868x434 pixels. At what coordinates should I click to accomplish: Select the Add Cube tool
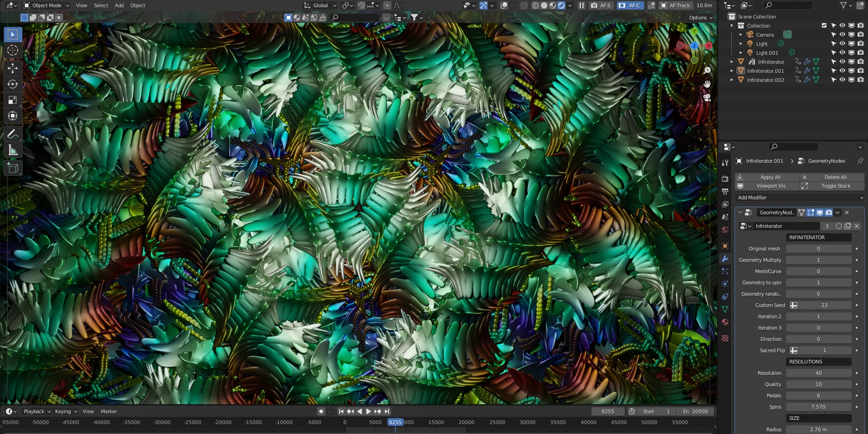pyautogui.click(x=13, y=168)
